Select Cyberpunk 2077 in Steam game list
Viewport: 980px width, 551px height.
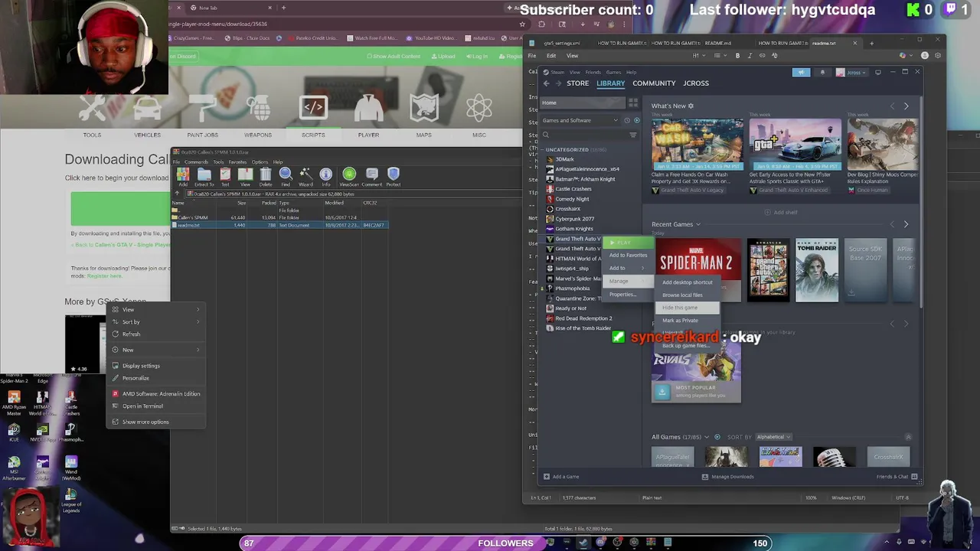coord(575,219)
